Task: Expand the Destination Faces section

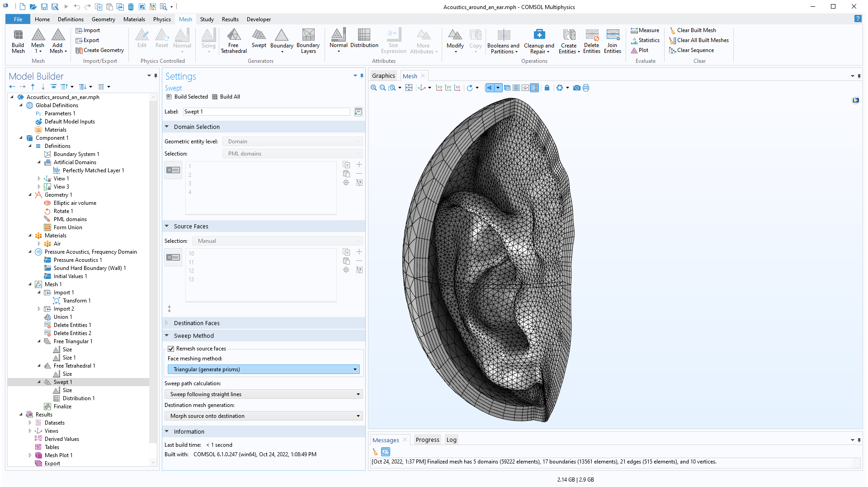Action: coord(167,323)
